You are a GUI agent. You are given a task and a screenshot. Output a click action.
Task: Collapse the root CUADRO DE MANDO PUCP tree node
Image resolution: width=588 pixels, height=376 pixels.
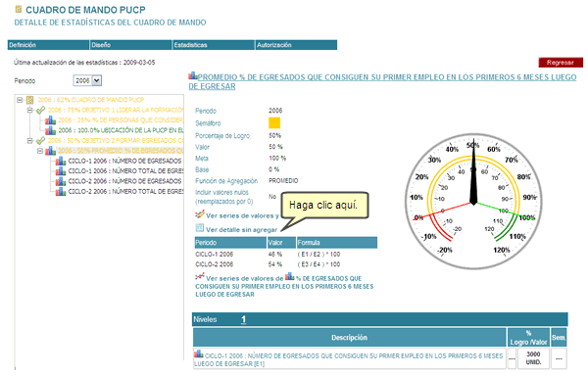(20, 100)
